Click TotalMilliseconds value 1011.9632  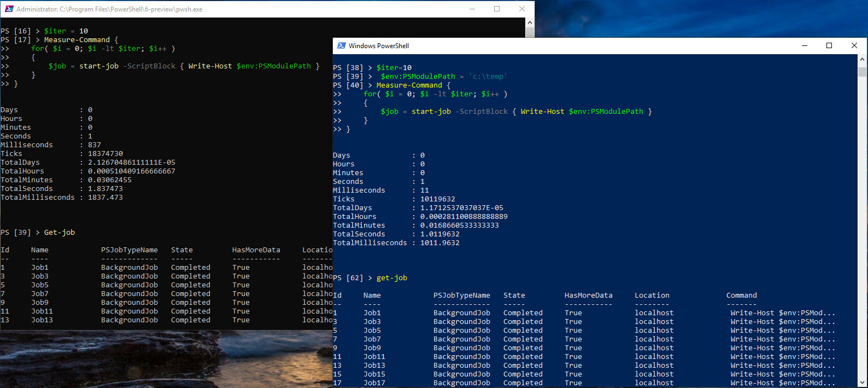coord(440,243)
